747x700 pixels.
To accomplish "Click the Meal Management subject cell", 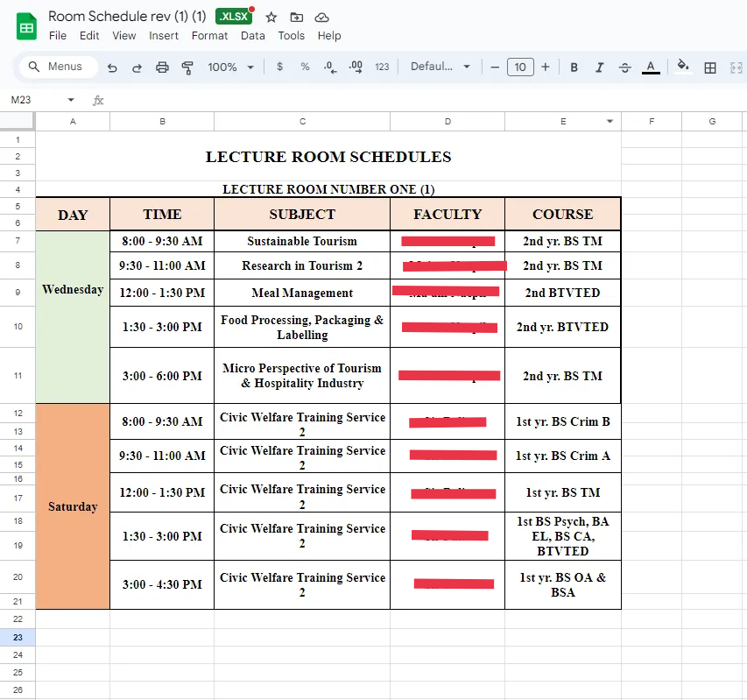I will point(302,293).
